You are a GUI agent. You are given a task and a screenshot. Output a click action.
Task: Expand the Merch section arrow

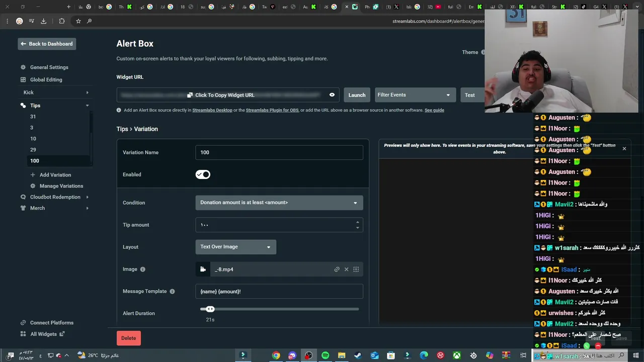click(x=87, y=208)
